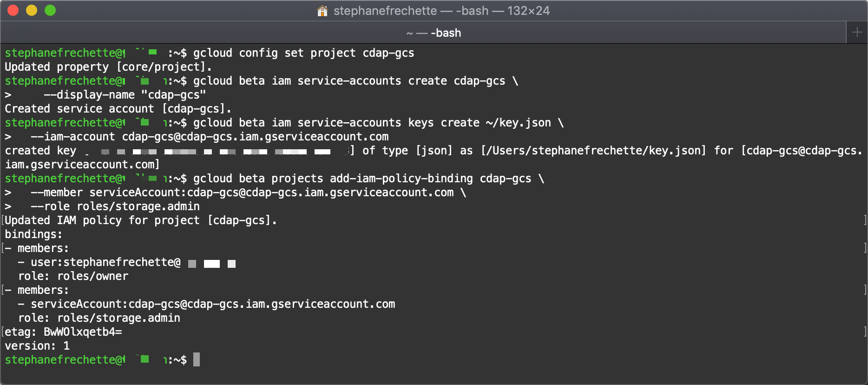Click the "Created service account [cdap-gcs]." message

click(118, 108)
